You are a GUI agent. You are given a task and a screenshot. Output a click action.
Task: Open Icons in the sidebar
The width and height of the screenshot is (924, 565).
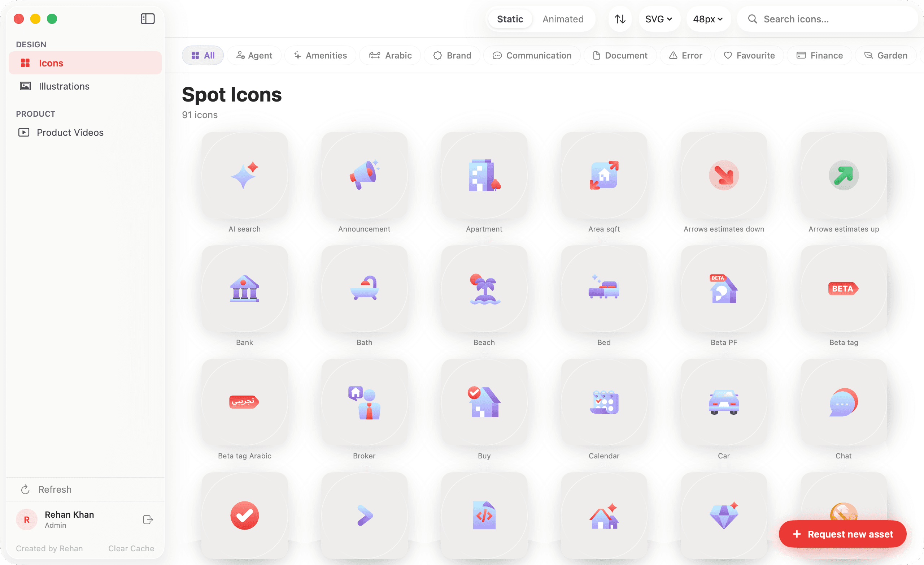coord(85,63)
